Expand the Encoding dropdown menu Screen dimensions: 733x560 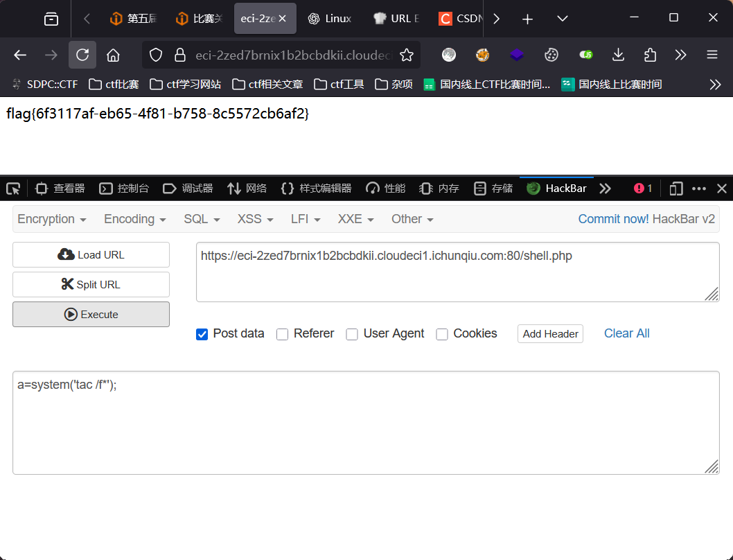pos(134,219)
